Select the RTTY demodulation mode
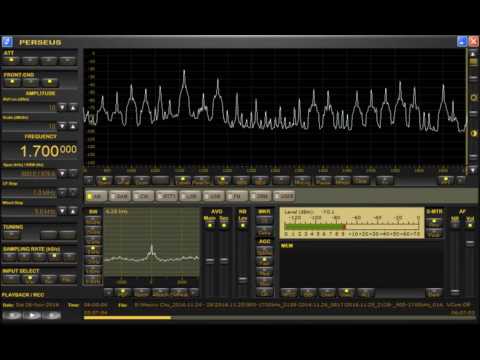The width and height of the screenshot is (480, 360). tap(167, 196)
